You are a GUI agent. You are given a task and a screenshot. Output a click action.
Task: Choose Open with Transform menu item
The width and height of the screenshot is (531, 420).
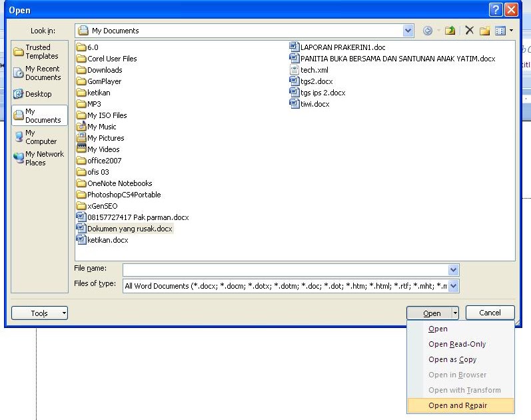(x=460, y=390)
